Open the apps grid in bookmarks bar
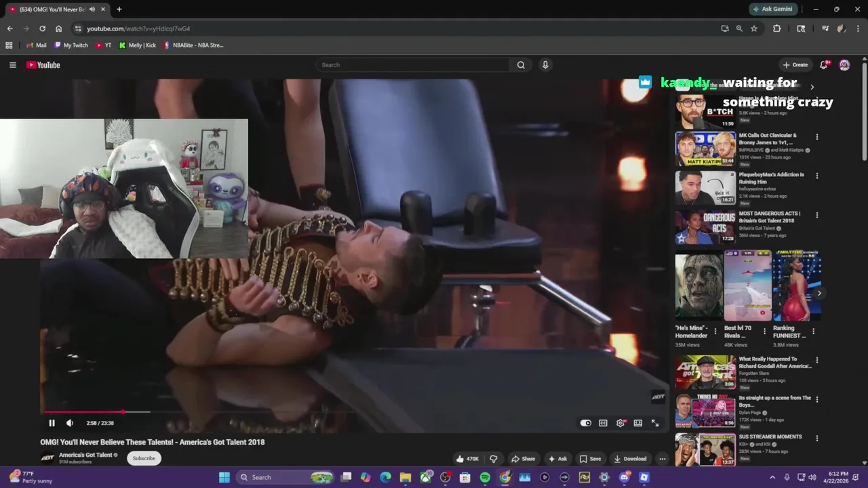868x488 pixels. (9, 45)
